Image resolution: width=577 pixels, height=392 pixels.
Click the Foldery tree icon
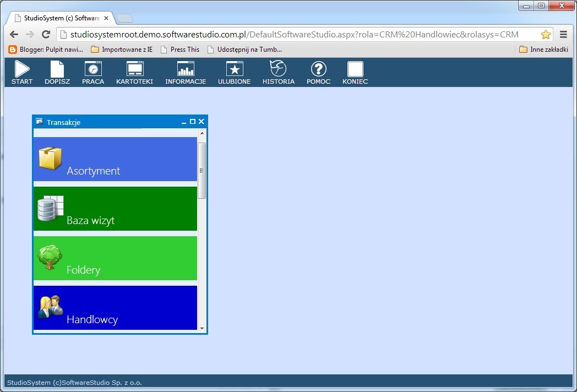click(50, 257)
